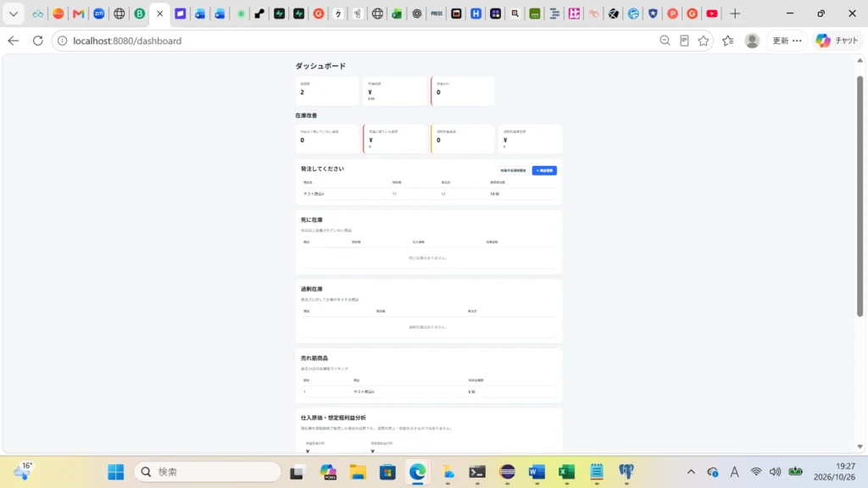Open the Terminal app from the taskbar
This screenshot has height=488, width=868.
coord(477,472)
